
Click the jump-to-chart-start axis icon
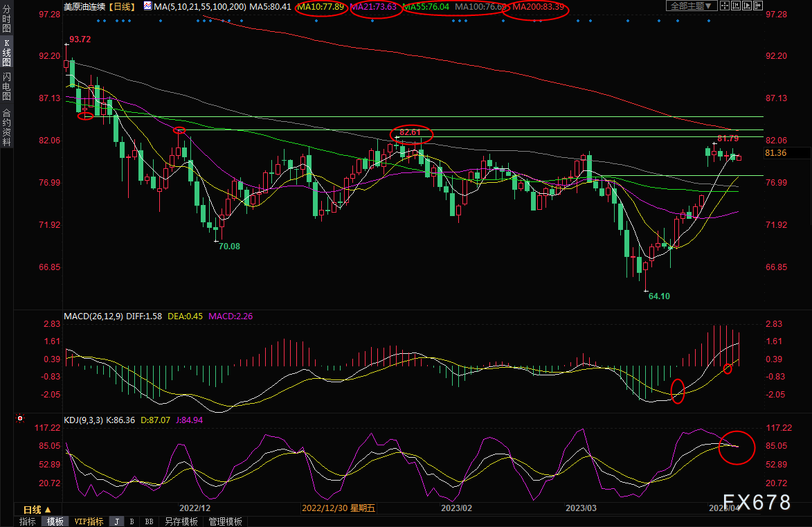pos(735,6)
